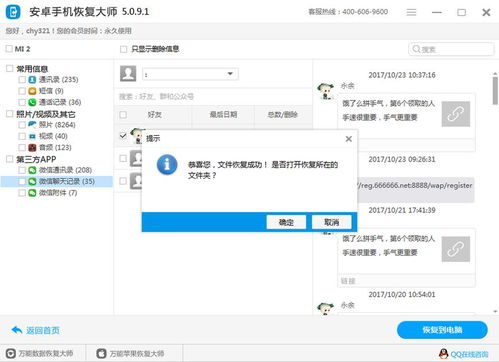
Task: Click the app logo icon in title bar
Action: [13, 12]
